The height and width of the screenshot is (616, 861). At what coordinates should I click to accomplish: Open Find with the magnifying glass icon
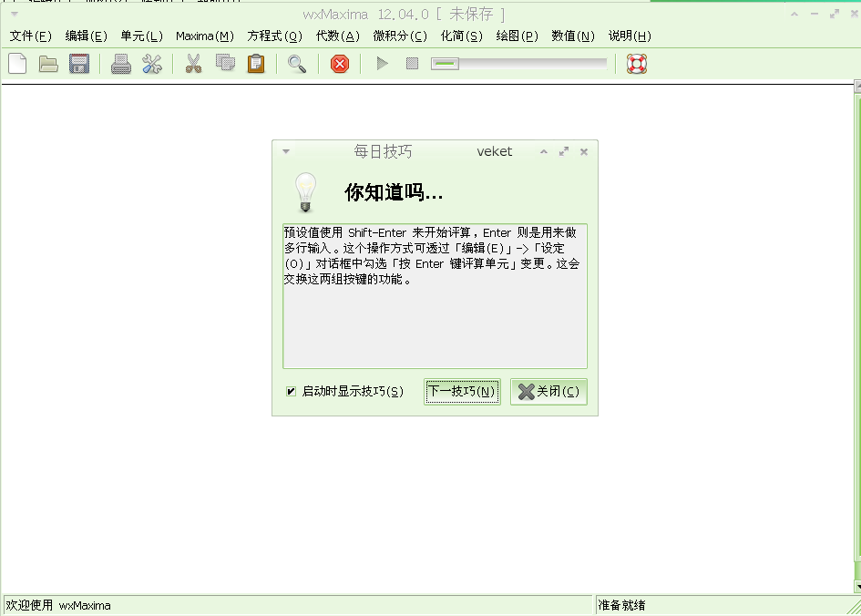pyautogui.click(x=297, y=64)
